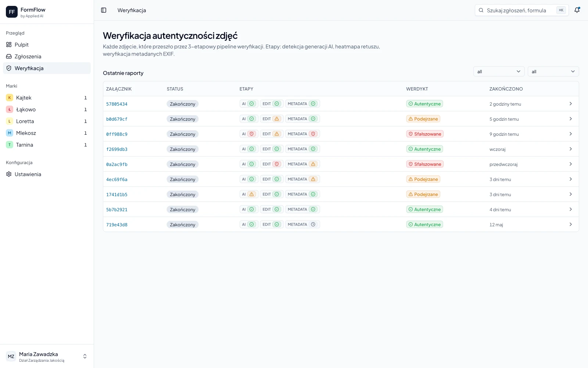Image resolution: width=588 pixels, height=368 pixels.
Task: Click Autentyczne verdict in row f2699db3
Action: 424,149
